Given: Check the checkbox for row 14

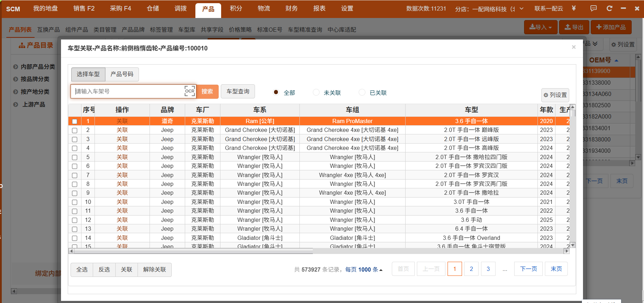Looking at the screenshot, I should click(74, 238).
